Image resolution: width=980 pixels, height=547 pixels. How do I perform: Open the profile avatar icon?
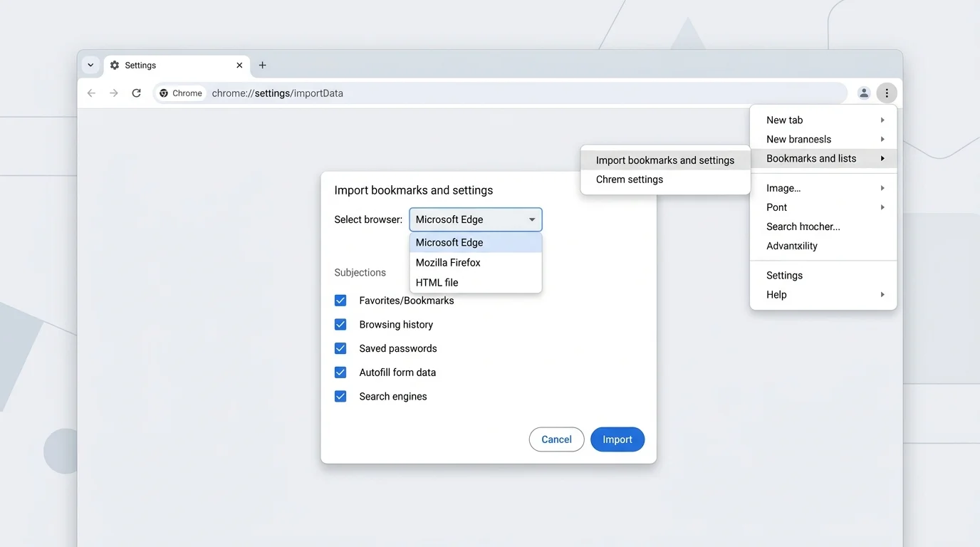tap(864, 93)
